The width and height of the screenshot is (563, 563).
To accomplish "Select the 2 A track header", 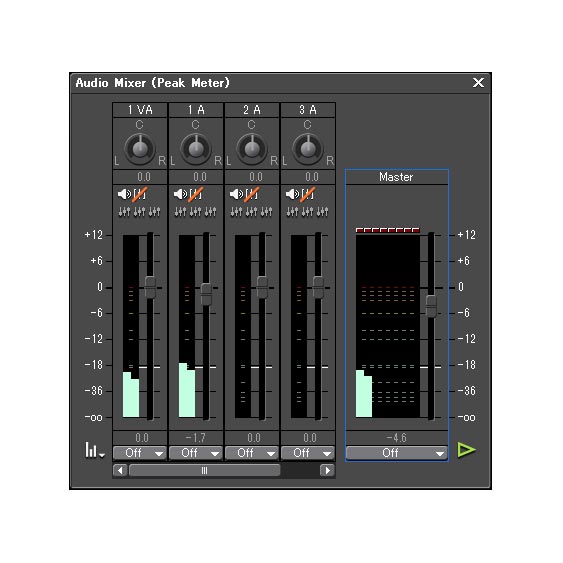I will click(x=252, y=110).
